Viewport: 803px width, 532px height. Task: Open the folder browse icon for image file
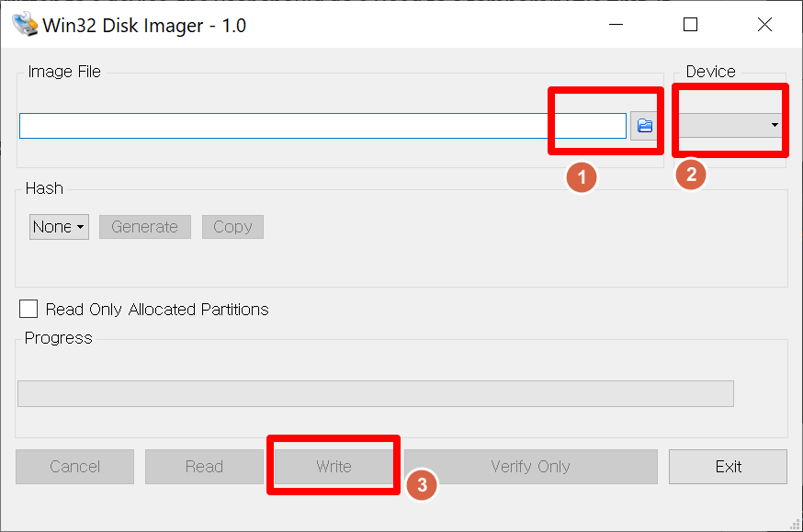(x=643, y=124)
